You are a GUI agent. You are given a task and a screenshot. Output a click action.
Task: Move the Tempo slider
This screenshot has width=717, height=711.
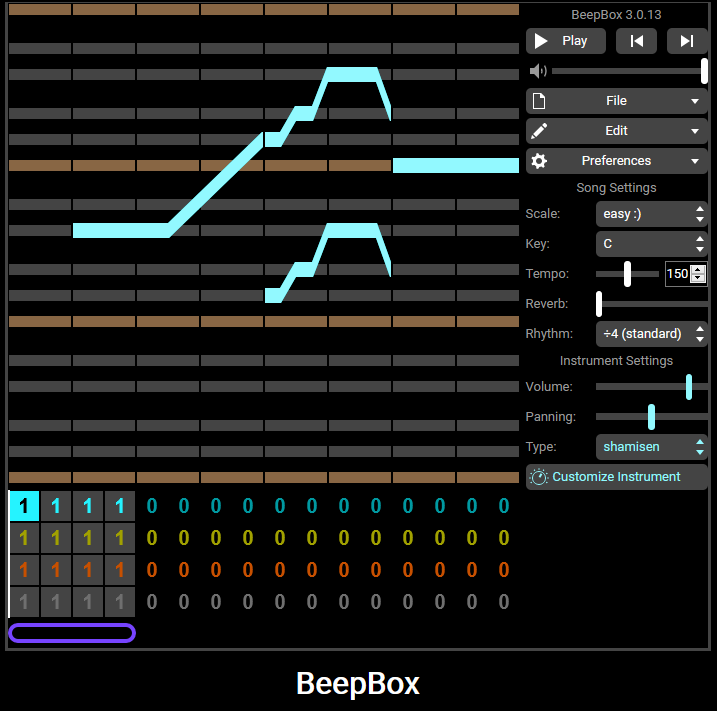point(627,274)
